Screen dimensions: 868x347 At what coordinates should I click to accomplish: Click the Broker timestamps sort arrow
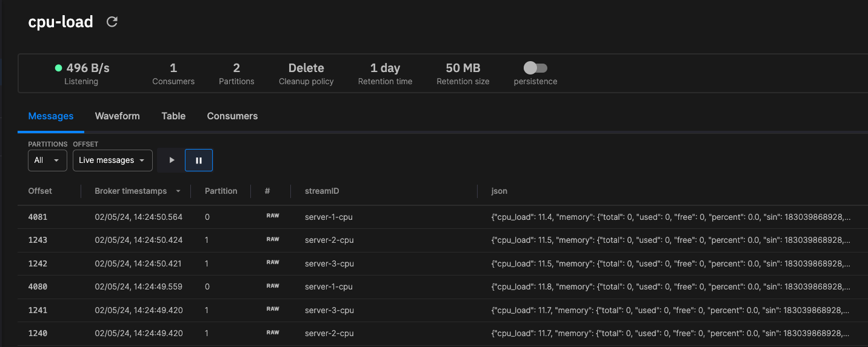(x=178, y=191)
